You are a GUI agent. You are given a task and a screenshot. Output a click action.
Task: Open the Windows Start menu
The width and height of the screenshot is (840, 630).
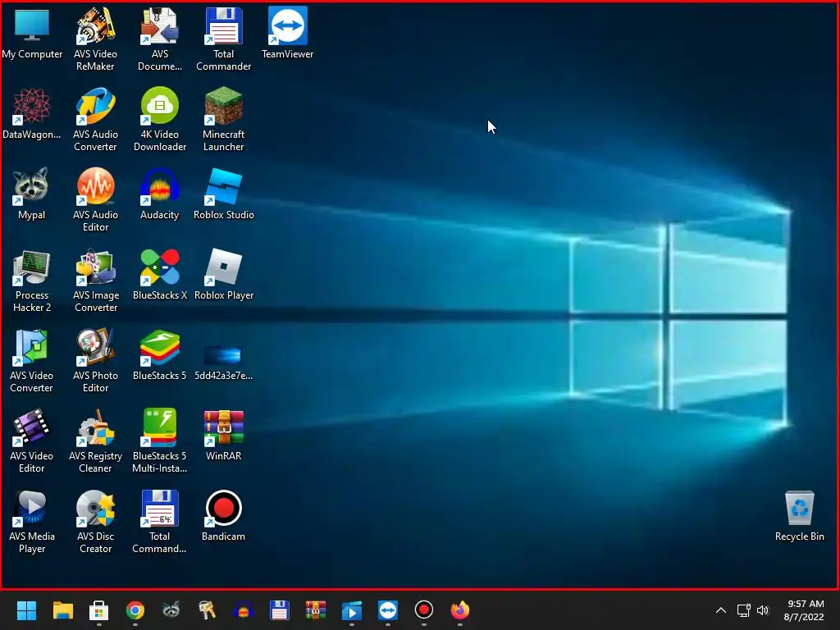[x=26, y=610]
